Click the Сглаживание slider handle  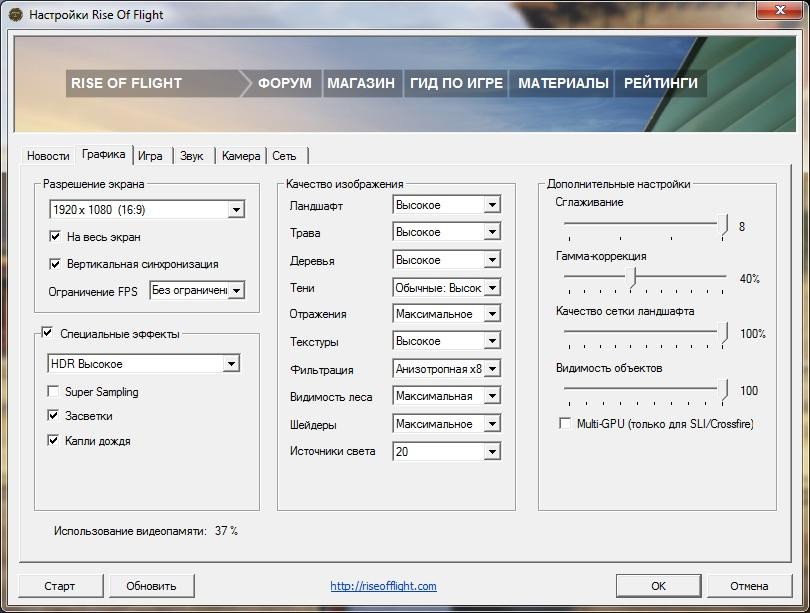pyautogui.click(x=724, y=225)
